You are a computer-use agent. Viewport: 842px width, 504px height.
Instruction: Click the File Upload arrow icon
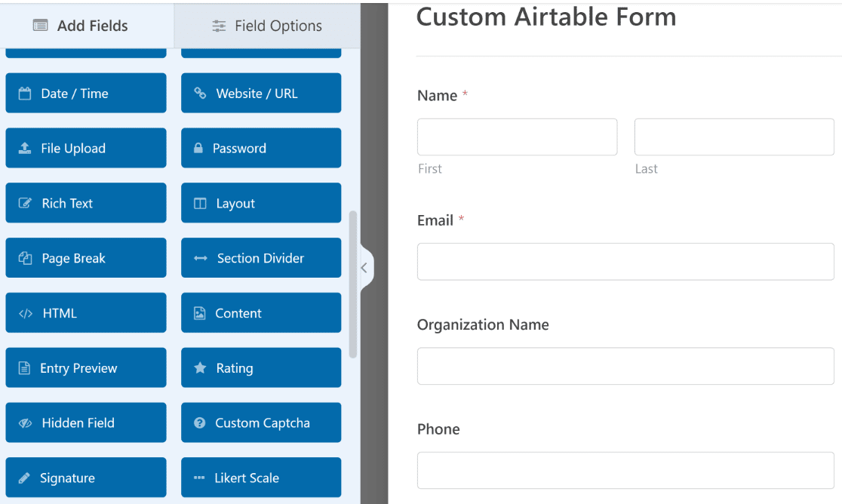point(25,148)
